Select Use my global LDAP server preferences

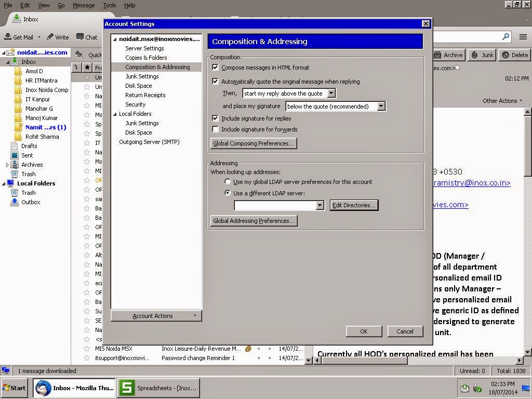click(x=228, y=182)
